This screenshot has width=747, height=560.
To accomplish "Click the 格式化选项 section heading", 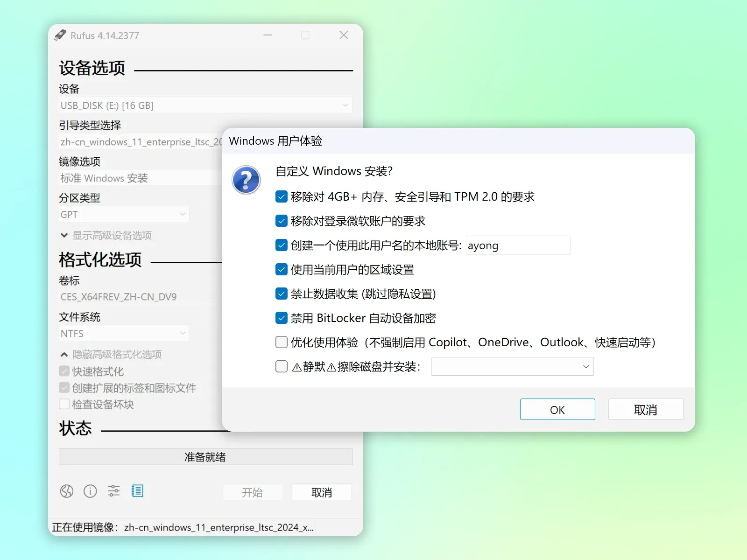I will [100, 260].
